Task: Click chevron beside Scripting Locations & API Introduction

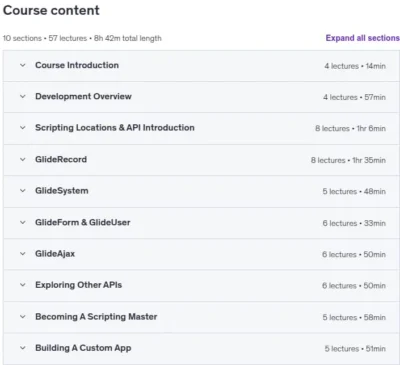Action: point(23,128)
